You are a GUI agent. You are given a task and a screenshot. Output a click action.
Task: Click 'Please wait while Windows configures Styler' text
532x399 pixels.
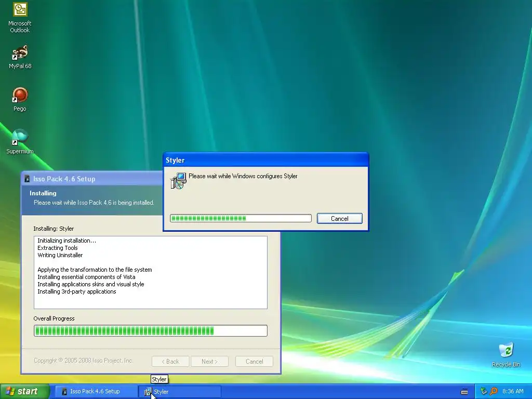[x=243, y=176]
